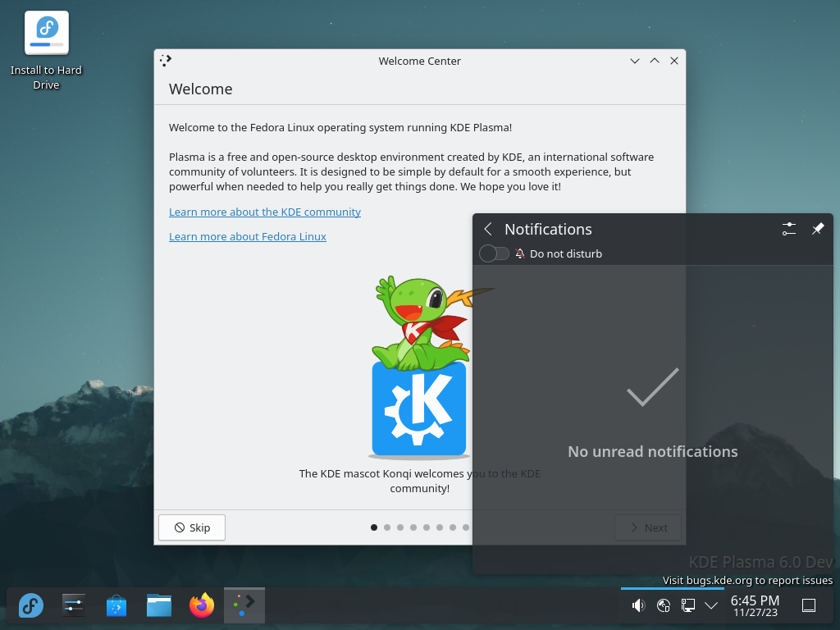Open the display configuration tray icon
This screenshot has height=630, width=840.
[688, 605]
